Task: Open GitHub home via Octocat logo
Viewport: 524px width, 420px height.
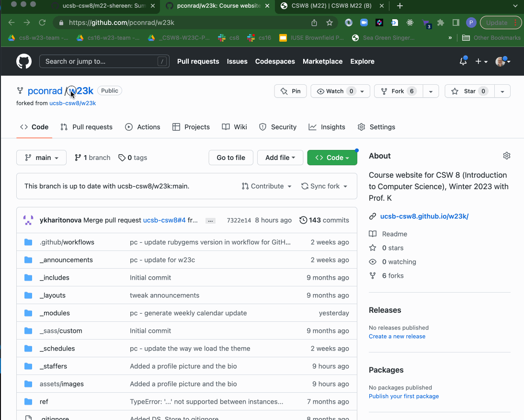Action: (x=24, y=61)
